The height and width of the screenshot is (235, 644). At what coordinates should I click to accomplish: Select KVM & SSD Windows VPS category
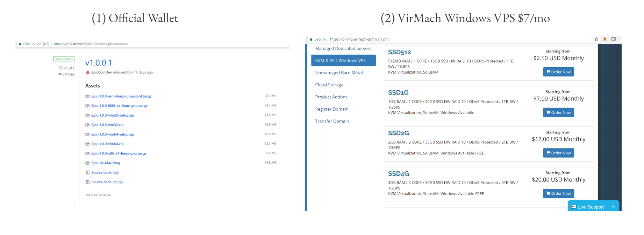click(343, 60)
